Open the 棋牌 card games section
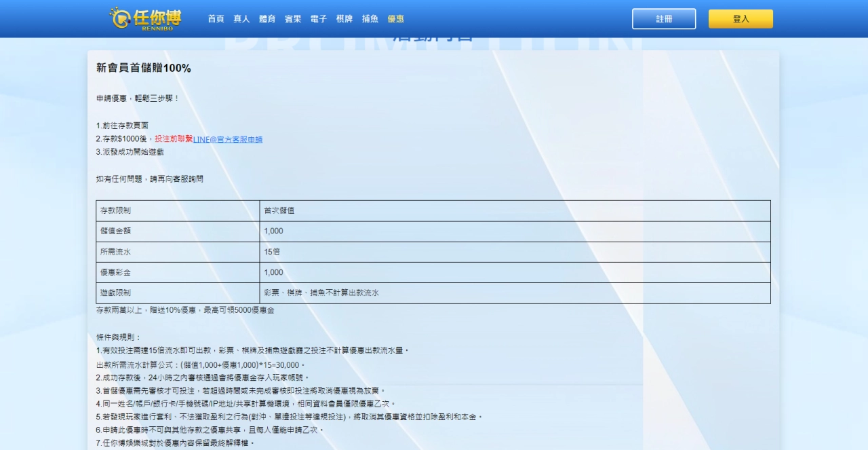 [x=343, y=19]
